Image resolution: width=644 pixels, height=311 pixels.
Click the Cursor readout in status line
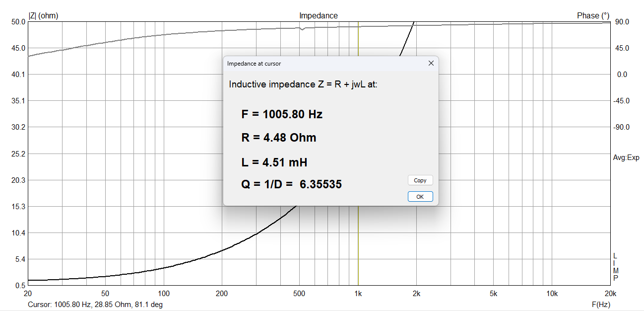pos(95,305)
